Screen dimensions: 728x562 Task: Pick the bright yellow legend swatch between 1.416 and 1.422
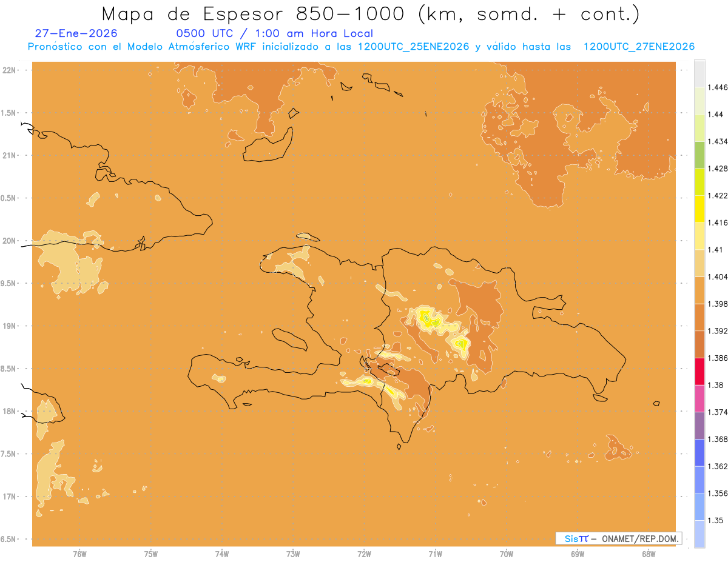point(699,209)
